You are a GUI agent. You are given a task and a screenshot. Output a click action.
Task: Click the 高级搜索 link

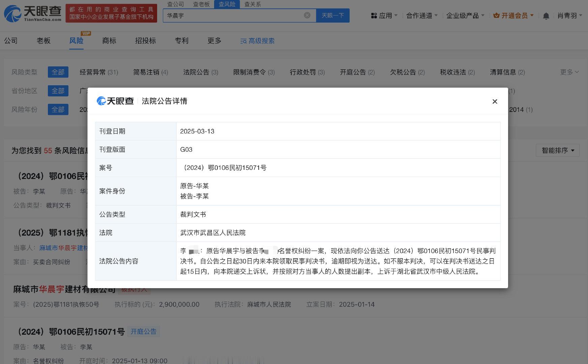261,41
